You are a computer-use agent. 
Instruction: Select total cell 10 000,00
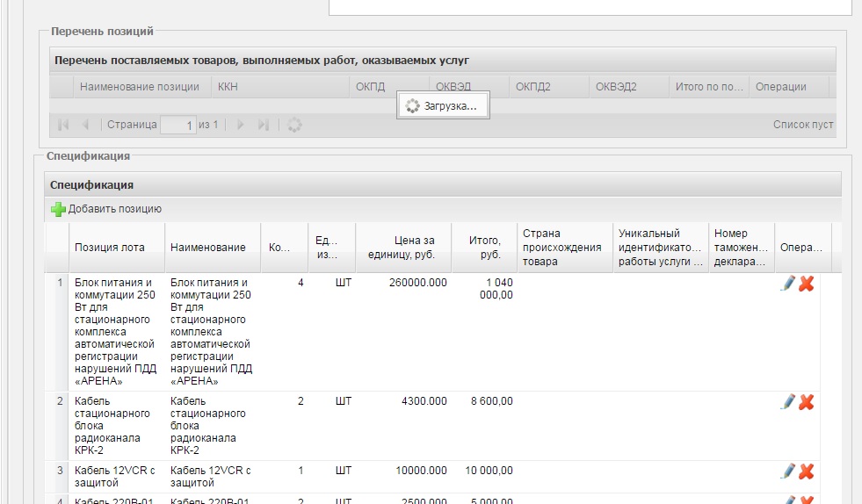pyautogui.click(x=489, y=471)
